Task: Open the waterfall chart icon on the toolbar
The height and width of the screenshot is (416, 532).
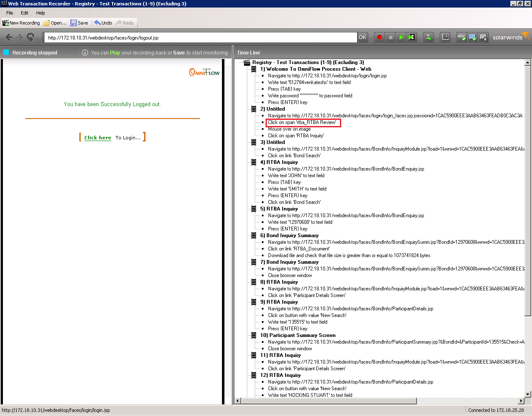Action: 445,37
